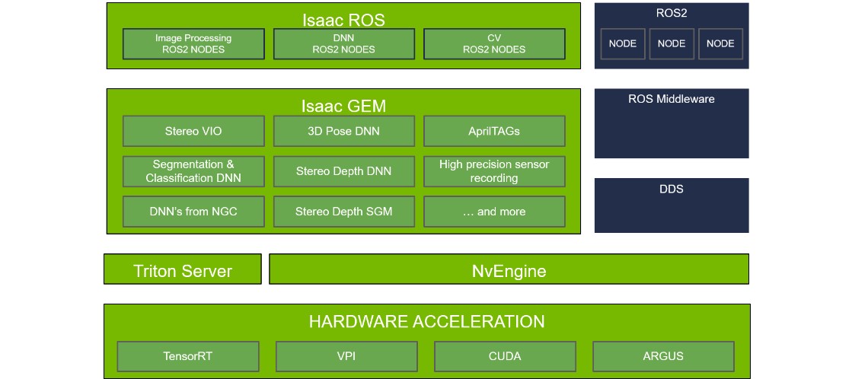Select the TensorRT block
Screen dimensions: 868x379
187,356
